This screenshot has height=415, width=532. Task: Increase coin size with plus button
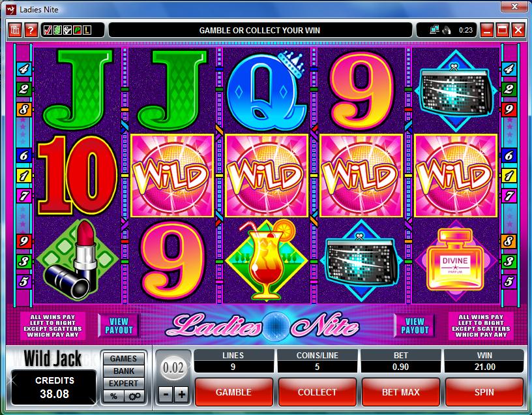[181, 395]
